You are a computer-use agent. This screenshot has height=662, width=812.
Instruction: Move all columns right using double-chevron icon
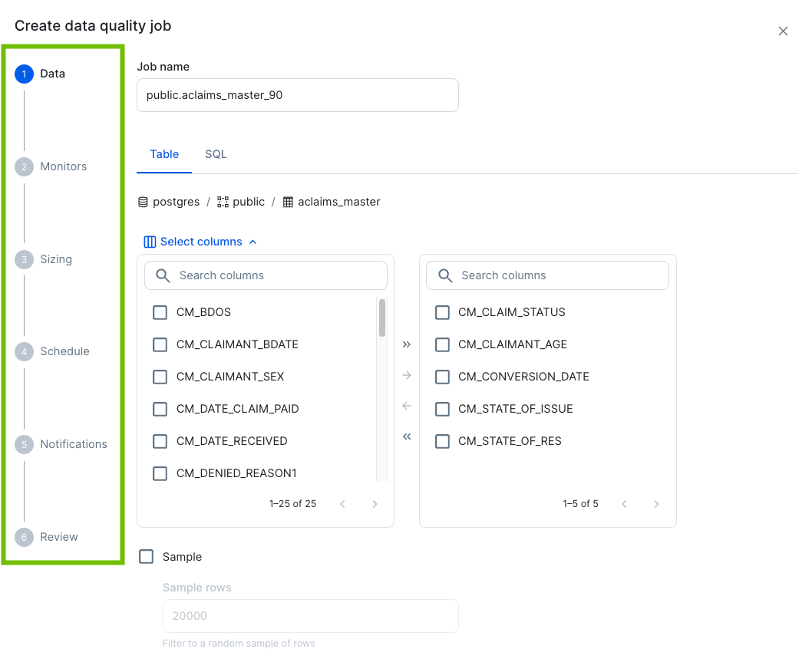click(406, 344)
